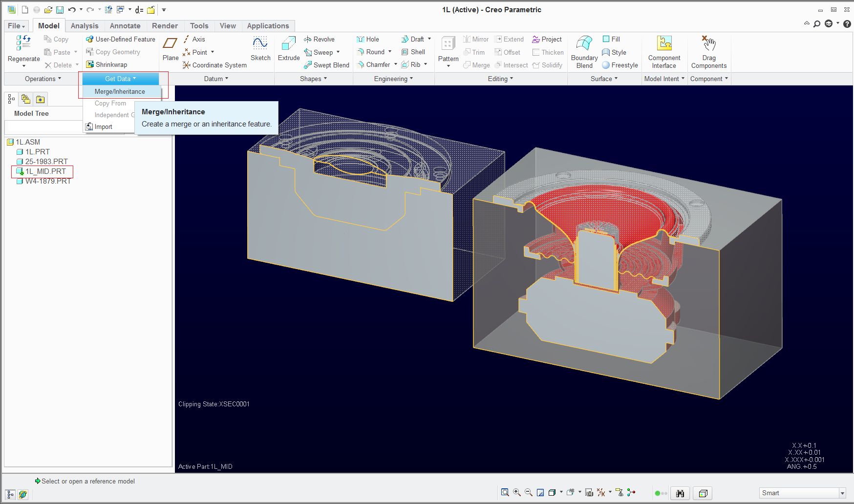Create a datum Axis
The height and width of the screenshot is (504, 854).
193,39
